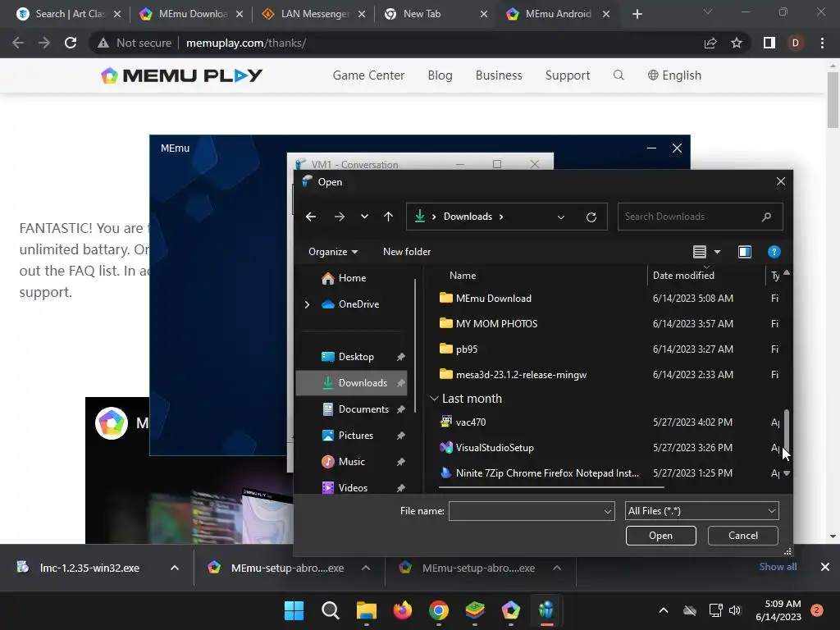The image size is (840, 630).
Task: Expand the File name dropdown arrow
Action: pos(608,511)
